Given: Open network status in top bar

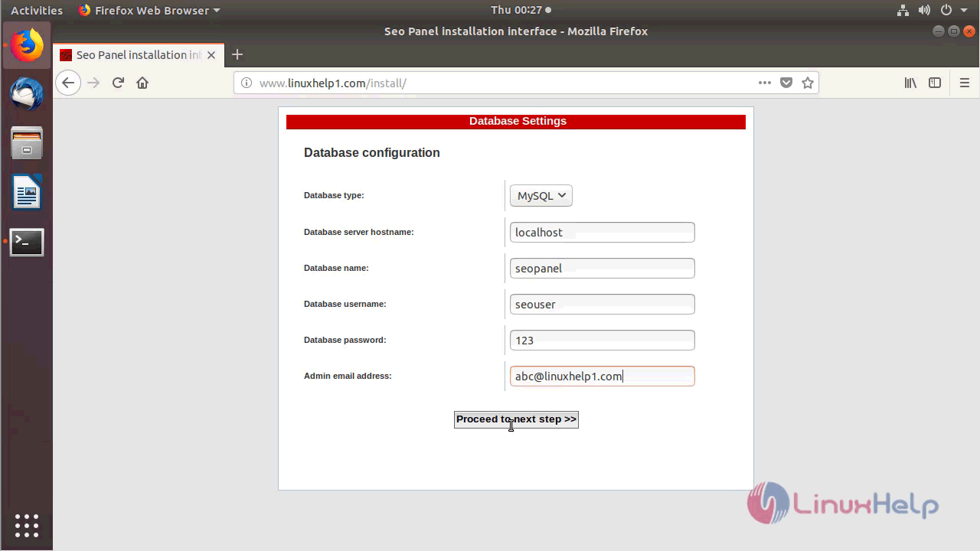Looking at the screenshot, I should click(902, 10).
